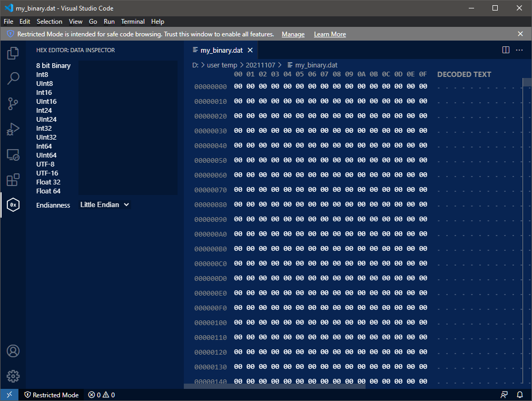
Task: Open the Accounts icon in activity bar
Action: pos(13,351)
